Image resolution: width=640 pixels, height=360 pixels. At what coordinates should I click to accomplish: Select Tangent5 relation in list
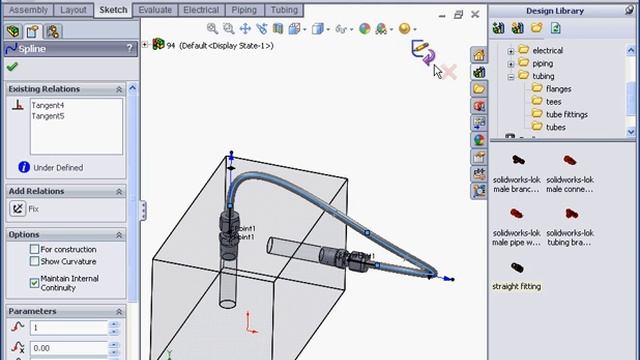click(48, 116)
